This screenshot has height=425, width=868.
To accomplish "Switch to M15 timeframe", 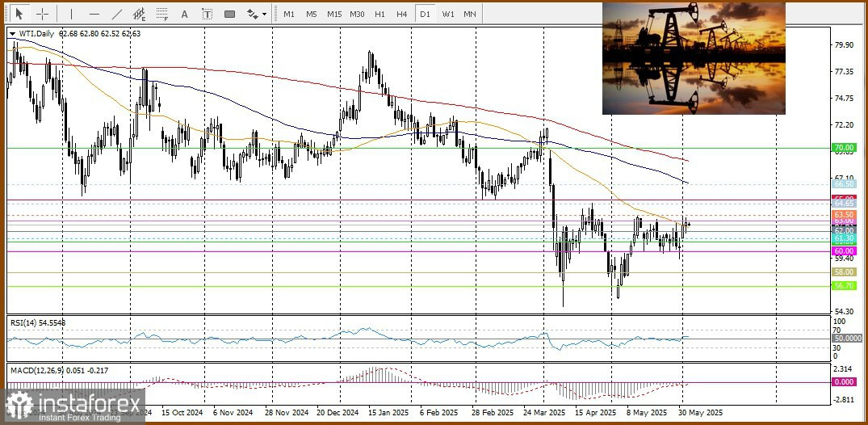I will (x=333, y=14).
